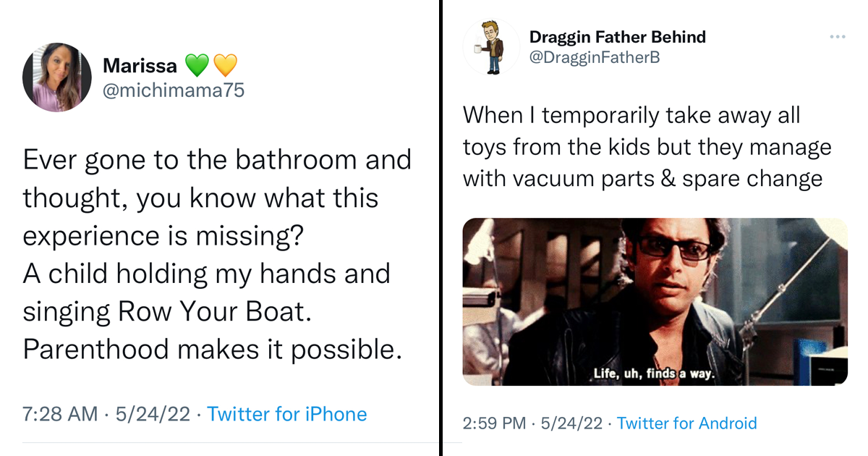Image resolution: width=868 pixels, height=456 pixels.
Task: Open the Twitter for iPhone source link
Action: 287,414
